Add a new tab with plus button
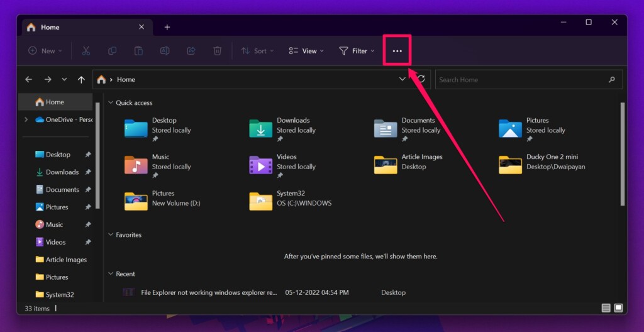Image resolution: width=644 pixels, height=332 pixels. tap(167, 27)
